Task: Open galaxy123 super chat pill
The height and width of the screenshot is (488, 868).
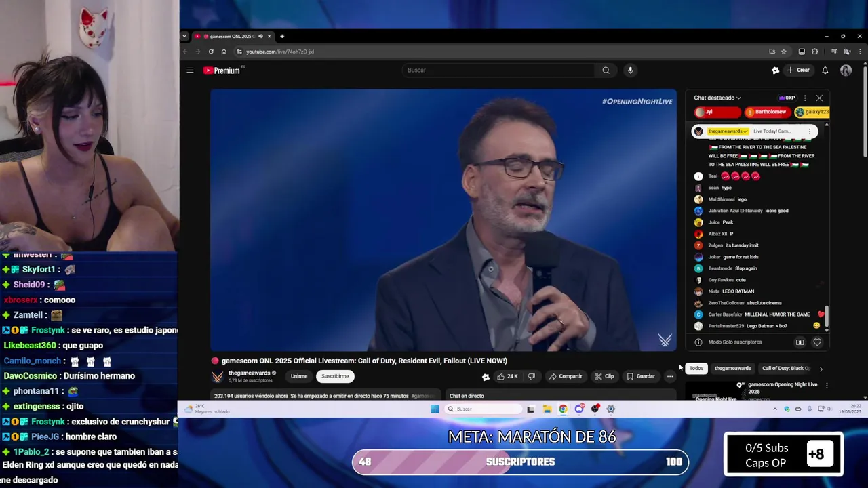Action: [x=812, y=112]
